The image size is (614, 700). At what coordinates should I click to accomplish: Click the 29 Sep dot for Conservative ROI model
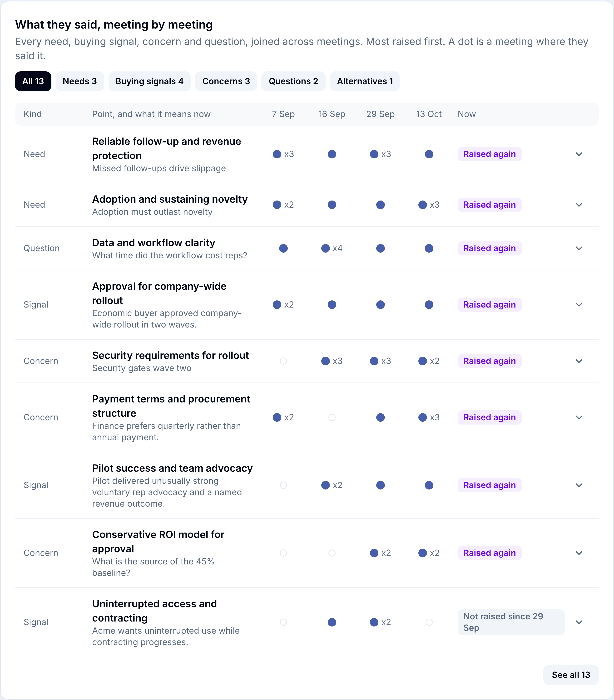(374, 553)
